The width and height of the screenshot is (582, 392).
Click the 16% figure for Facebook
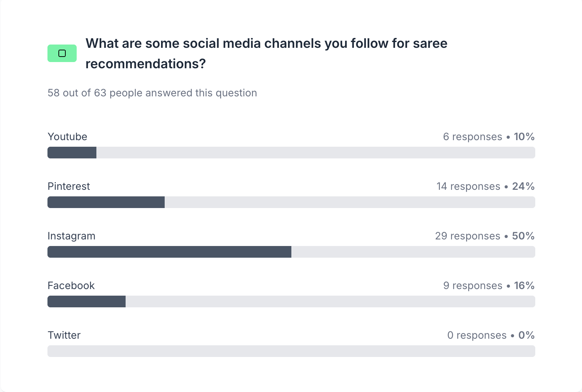(x=524, y=285)
